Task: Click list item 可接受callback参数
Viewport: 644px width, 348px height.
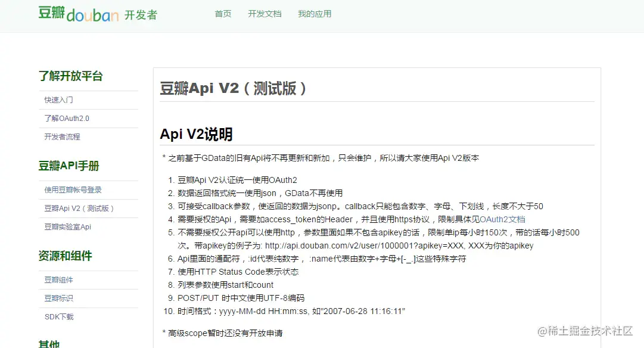Action: (360, 206)
